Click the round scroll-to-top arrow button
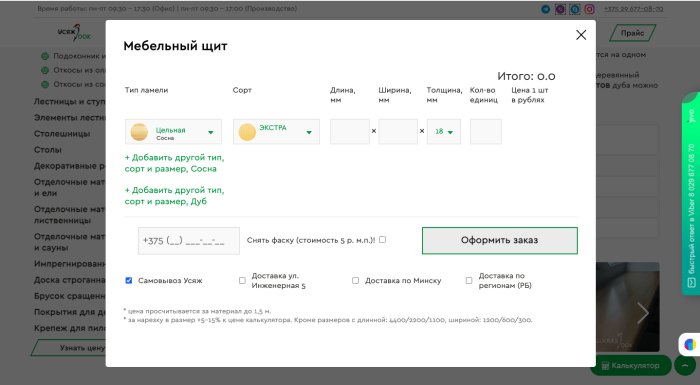 tap(685, 365)
